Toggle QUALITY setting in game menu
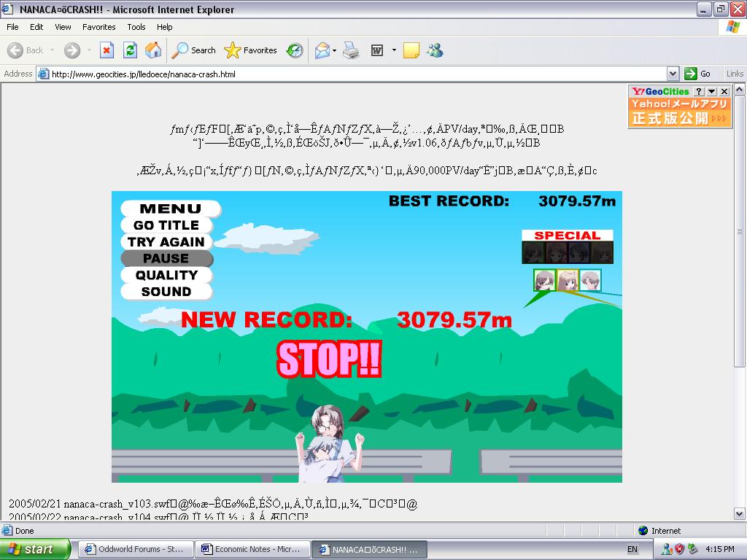747x560 pixels. pyautogui.click(x=166, y=275)
